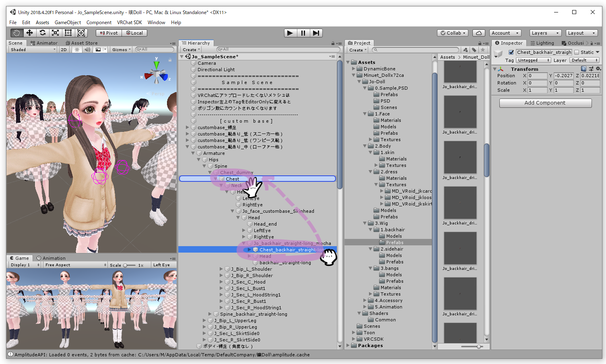Open the cloud services button
The image size is (606, 364).
point(478,33)
